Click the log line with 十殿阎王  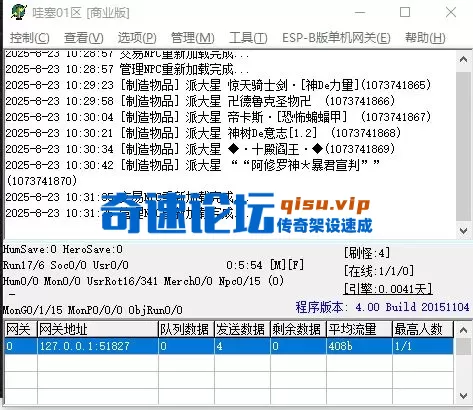click(200, 149)
